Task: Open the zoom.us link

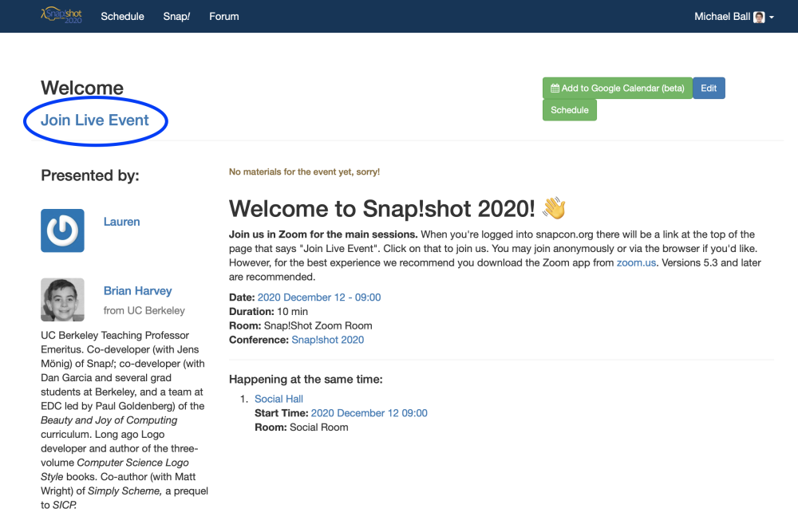Action: coord(636,263)
